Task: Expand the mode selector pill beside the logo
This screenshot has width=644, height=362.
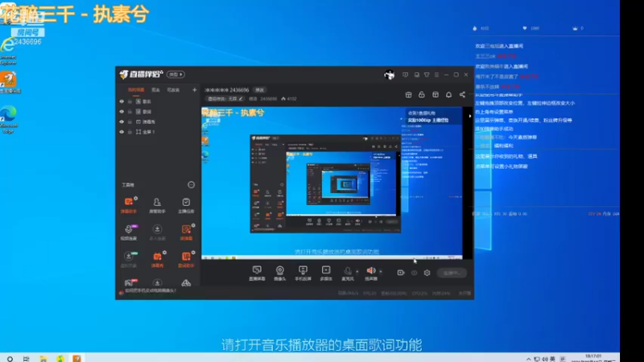Action: pyautogui.click(x=175, y=74)
